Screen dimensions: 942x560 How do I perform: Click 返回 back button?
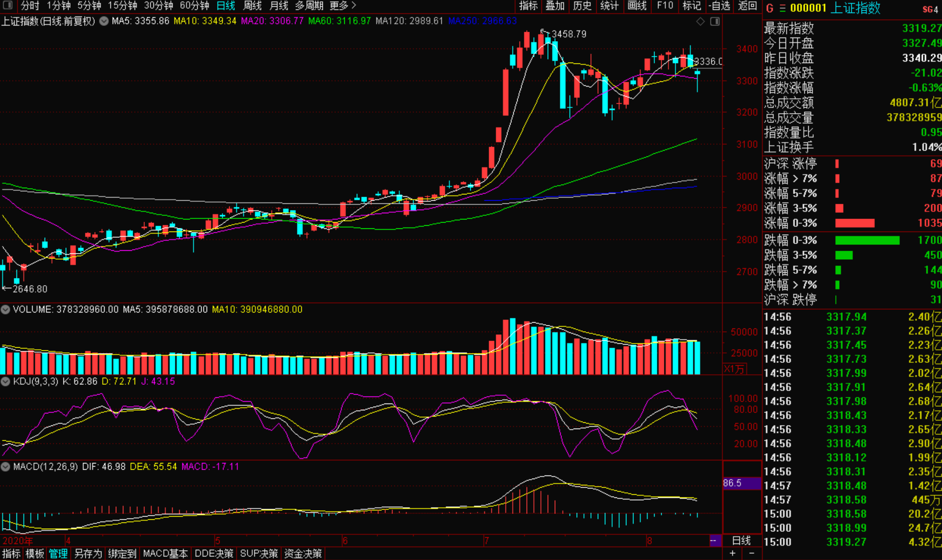pos(748,6)
